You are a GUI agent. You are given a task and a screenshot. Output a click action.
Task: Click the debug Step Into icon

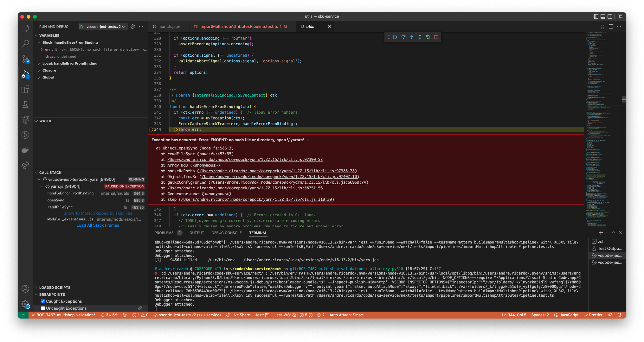(412, 37)
